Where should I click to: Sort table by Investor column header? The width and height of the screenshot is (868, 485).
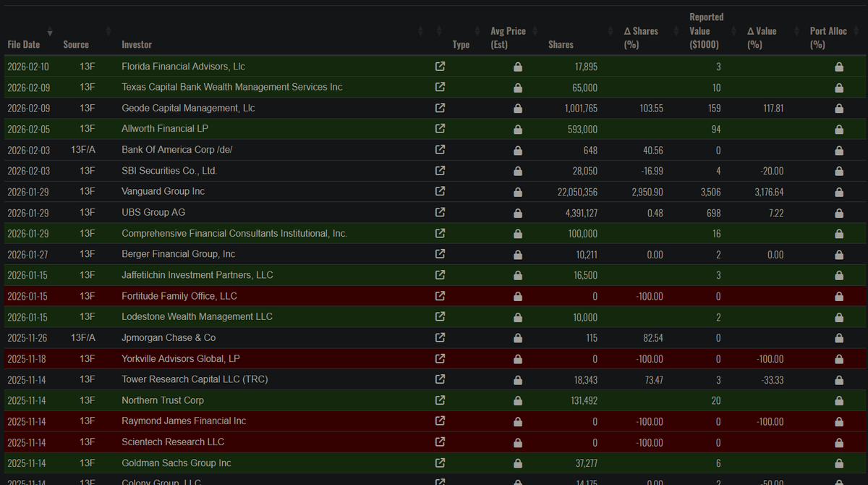pyautogui.click(x=137, y=44)
